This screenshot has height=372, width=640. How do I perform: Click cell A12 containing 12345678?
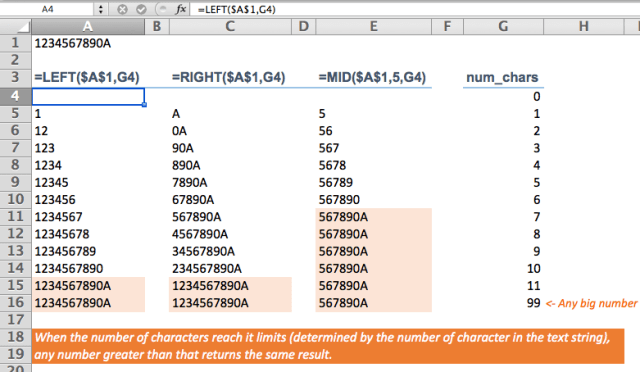click(x=88, y=234)
